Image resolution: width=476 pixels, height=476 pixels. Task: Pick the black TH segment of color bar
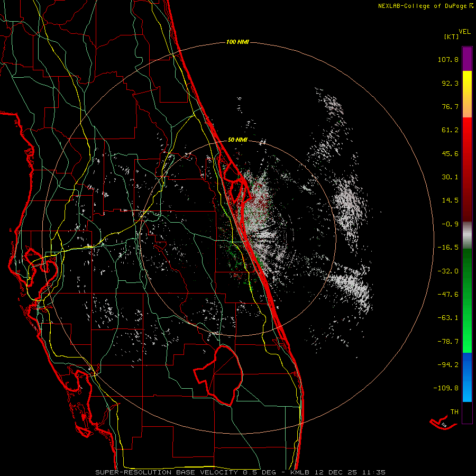tap(467, 413)
